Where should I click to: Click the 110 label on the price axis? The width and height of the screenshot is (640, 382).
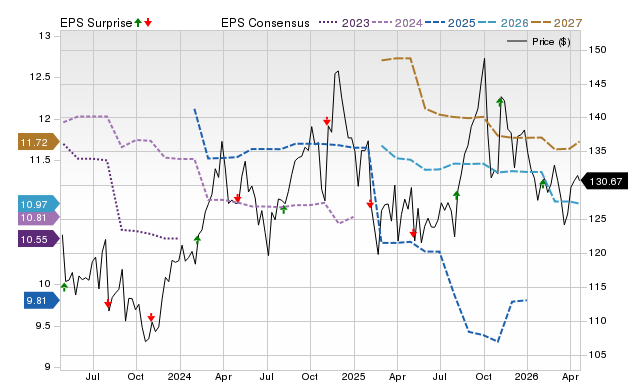597,321
